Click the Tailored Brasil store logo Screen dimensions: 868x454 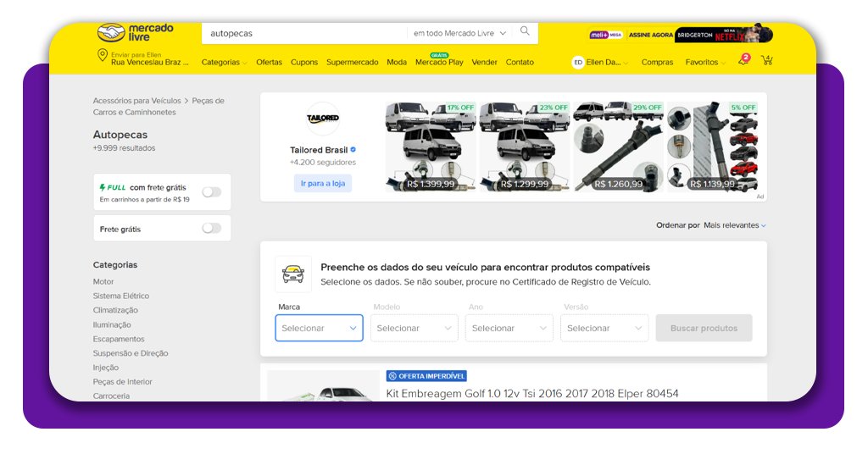[x=323, y=118]
